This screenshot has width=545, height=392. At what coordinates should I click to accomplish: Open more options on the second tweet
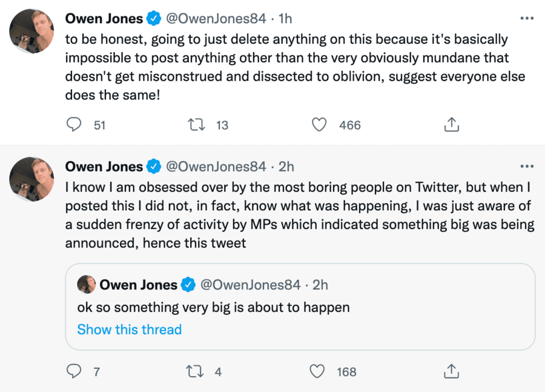click(527, 166)
